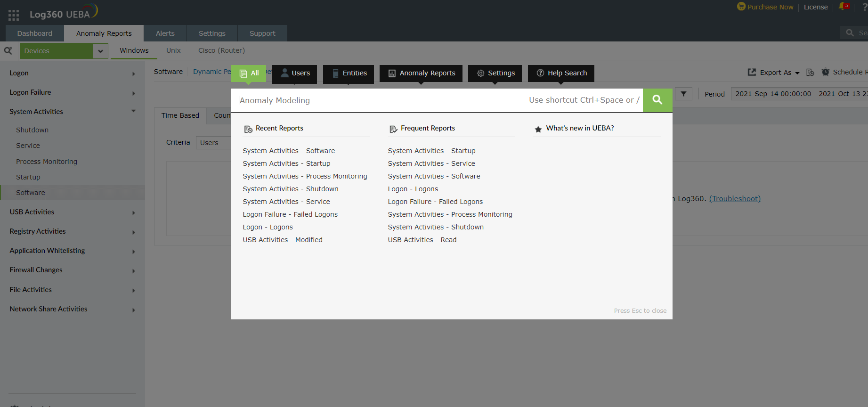Select the Software sidebar report

coord(73,193)
